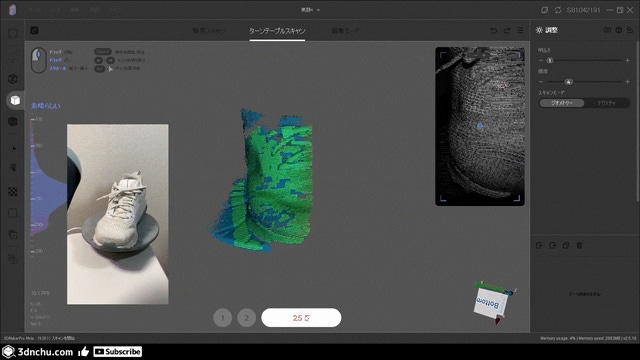Click the circular icon atop the left sidebar
This screenshot has height=360, width=640.
click(x=13, y=33)
